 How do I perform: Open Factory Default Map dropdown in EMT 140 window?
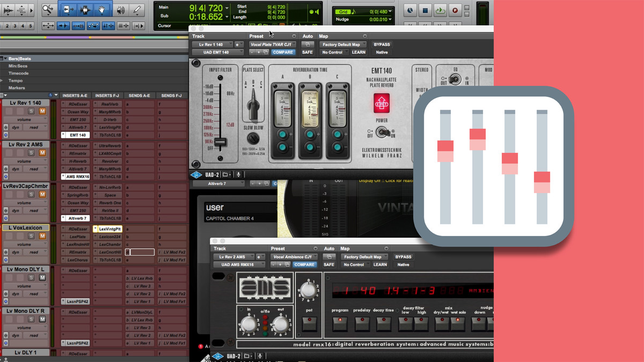pos(343,45)
